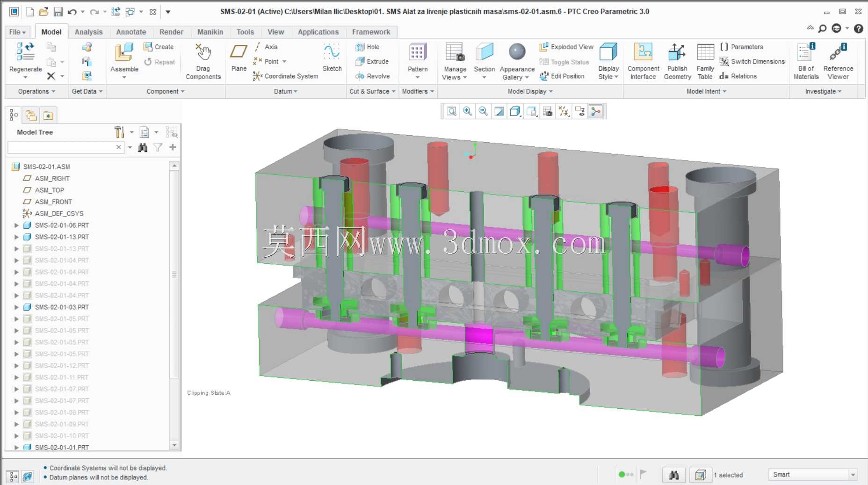Choose the Revolve tool
868x485 pixels.
[x=372, y=76]
